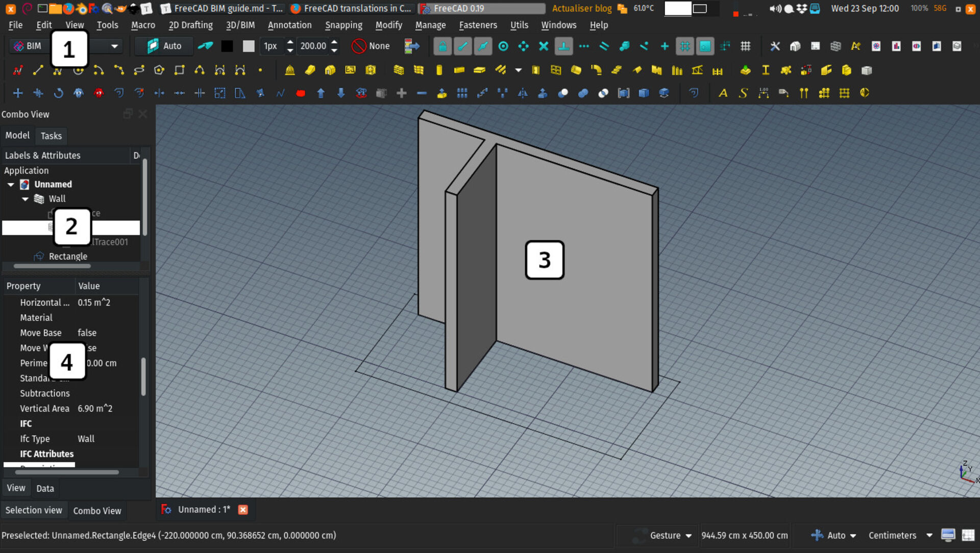
Task: Toggle snap to center
Action: click(x=503, y=46)
